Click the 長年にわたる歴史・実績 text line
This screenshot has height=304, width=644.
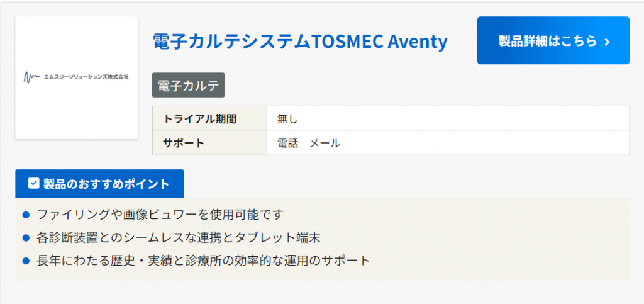203,260
